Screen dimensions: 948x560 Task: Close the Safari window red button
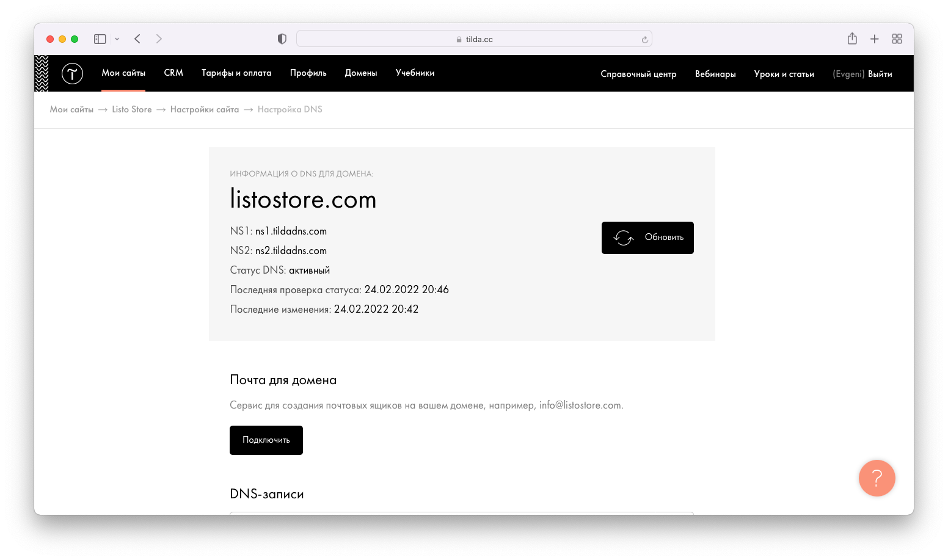(50, 39)
